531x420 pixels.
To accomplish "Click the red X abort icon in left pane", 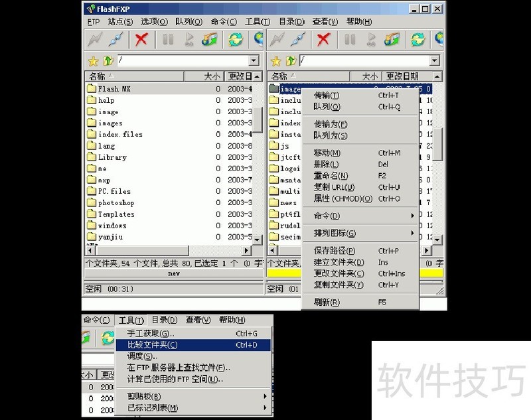I will click(x=141, y=39).
